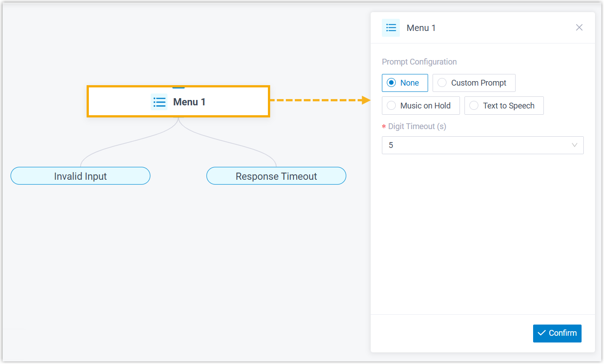
Task: Select the Response Timeout branch node
Action: coord(276,176)
